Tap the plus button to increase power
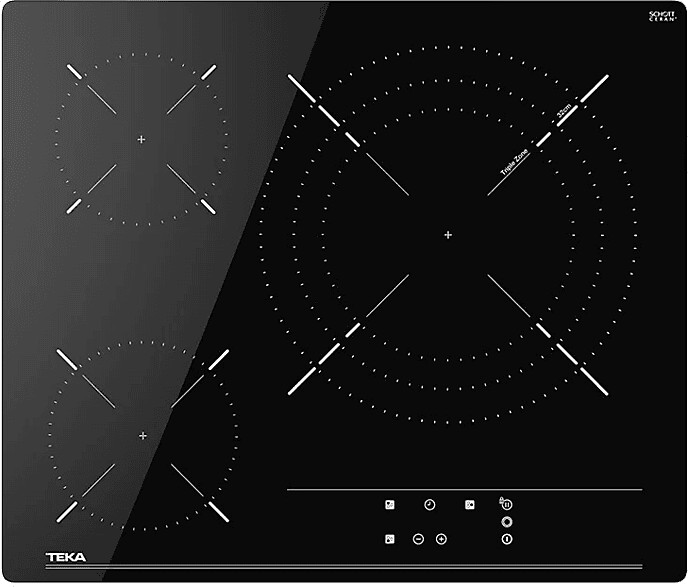The image size is (688, 587). pos(441,539)
